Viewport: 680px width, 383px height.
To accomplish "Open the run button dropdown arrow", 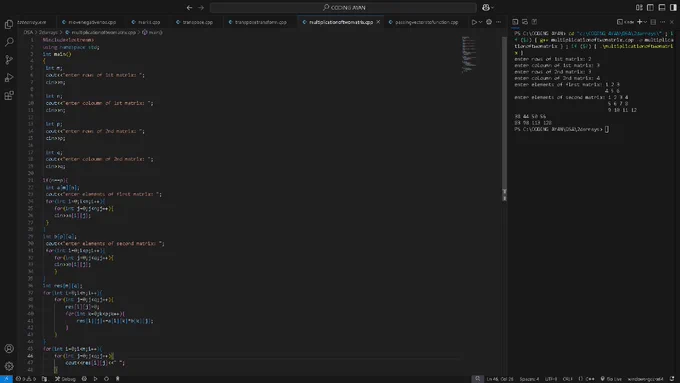I will click(481, 22).
